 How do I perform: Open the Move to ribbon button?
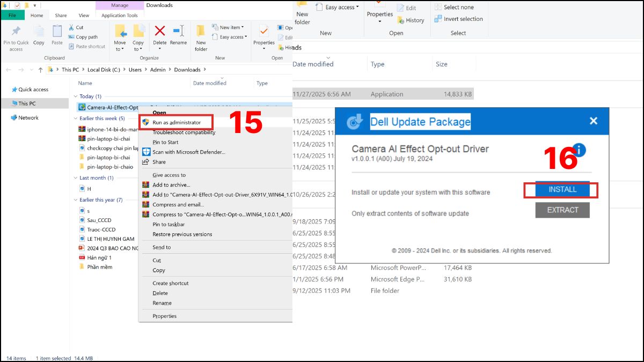tap(120, 38)
